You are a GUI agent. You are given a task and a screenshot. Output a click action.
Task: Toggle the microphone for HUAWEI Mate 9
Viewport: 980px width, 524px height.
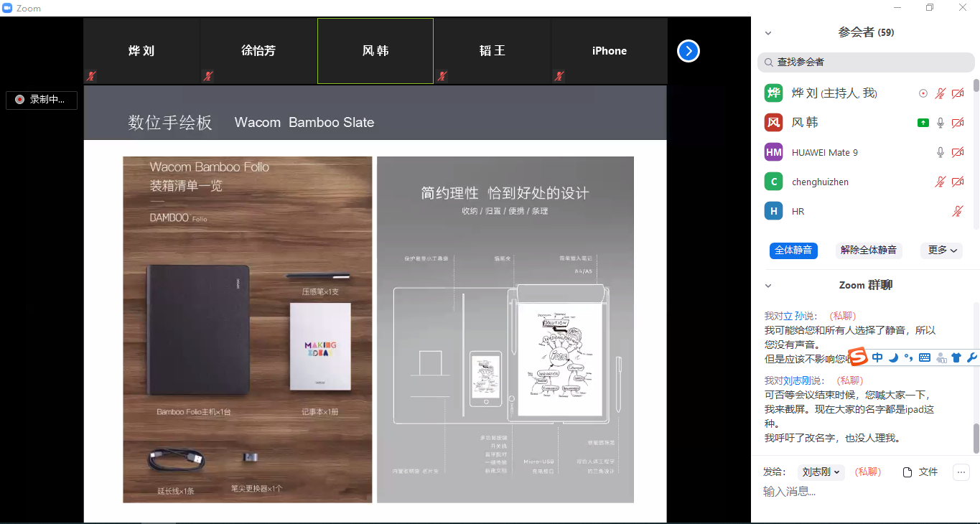[941, 152]
